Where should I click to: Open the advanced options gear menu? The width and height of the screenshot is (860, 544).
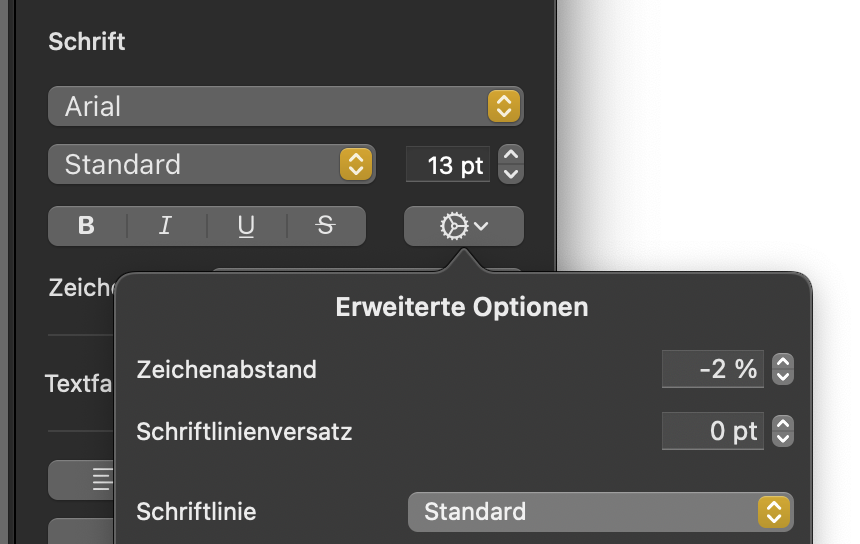463,226
